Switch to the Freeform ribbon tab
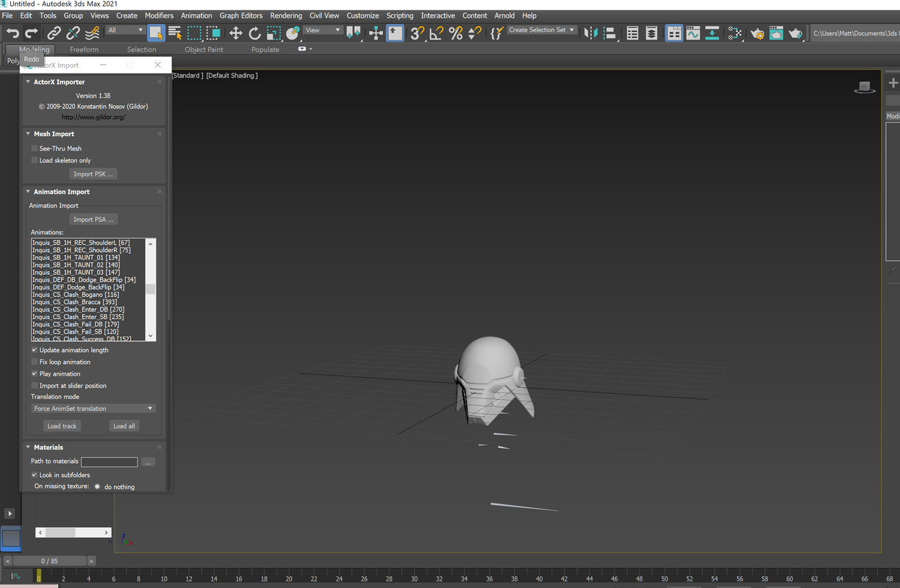900x588 pixels. pyautogui.click(x=85, y=49)
